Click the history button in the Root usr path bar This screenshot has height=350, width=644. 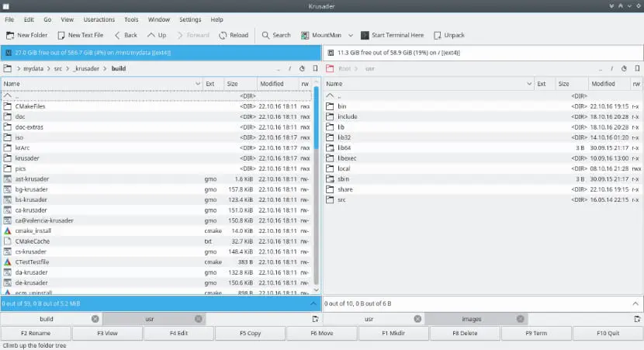click(624, 68)
